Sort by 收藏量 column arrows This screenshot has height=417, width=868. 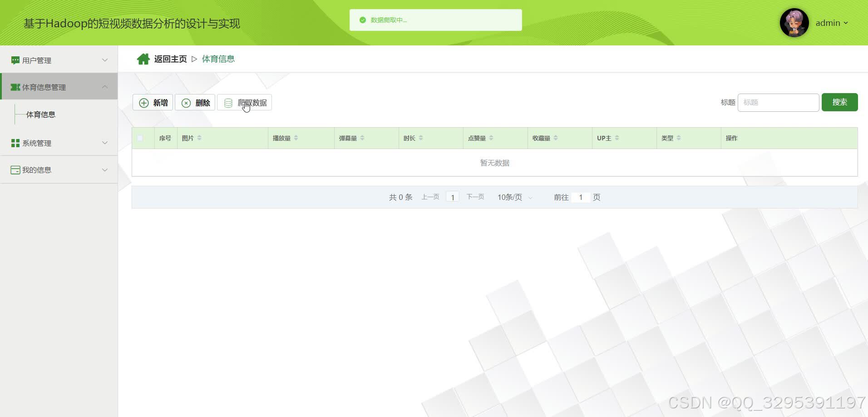pyautogui.click(x=556, y=138)
